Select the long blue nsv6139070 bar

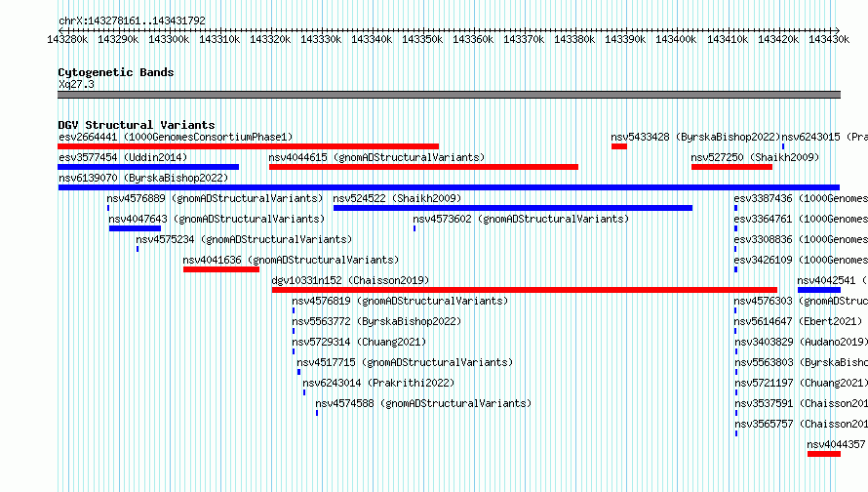point(449,187)
